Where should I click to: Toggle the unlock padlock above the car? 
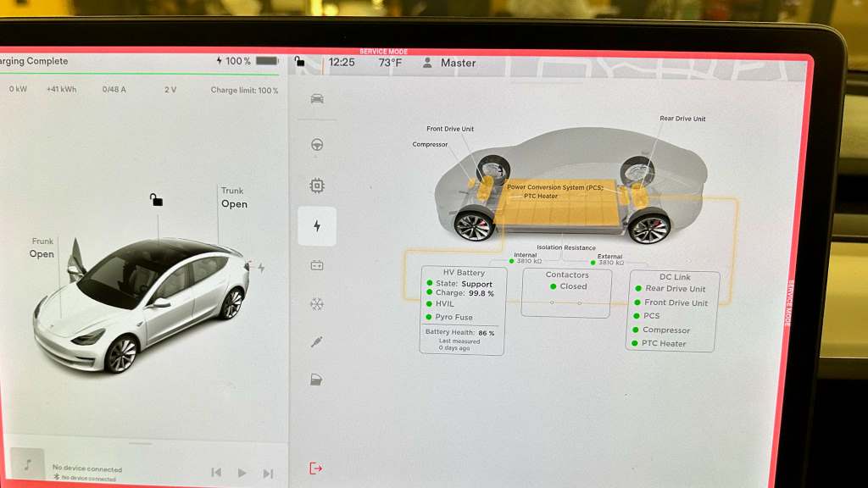(156, 200)
